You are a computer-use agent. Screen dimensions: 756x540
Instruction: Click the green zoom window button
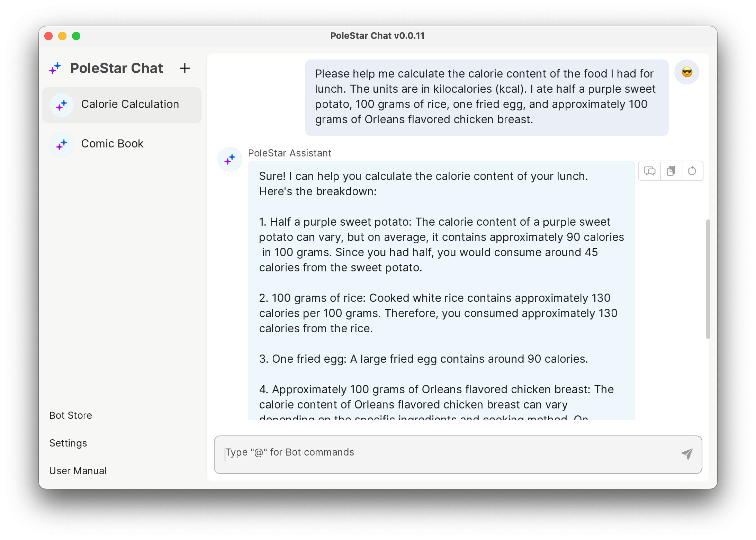point(76,36)
